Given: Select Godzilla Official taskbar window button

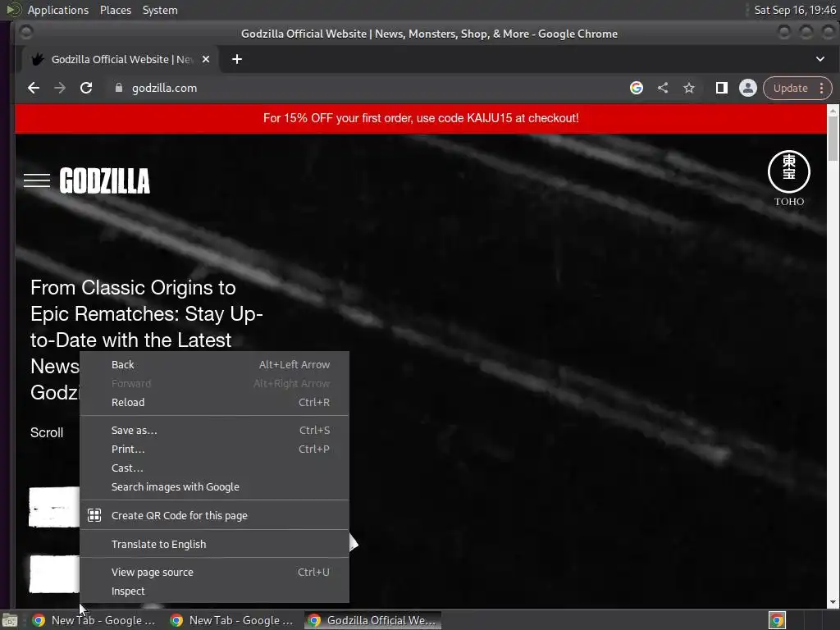Looking at the screenshot, I should click(373, 620).
